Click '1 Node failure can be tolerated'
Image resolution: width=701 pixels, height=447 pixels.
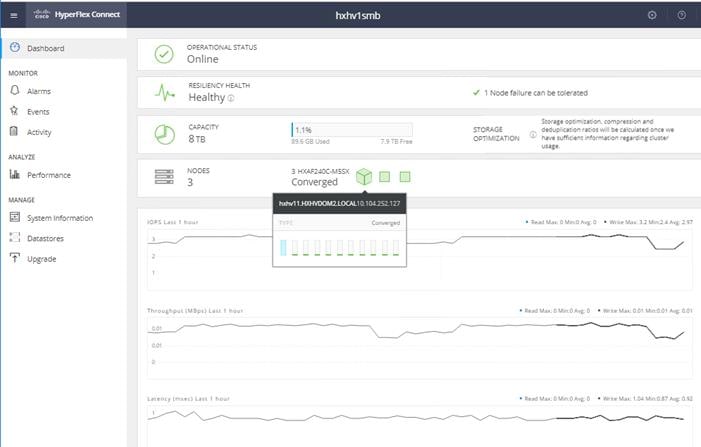(536, 93)
